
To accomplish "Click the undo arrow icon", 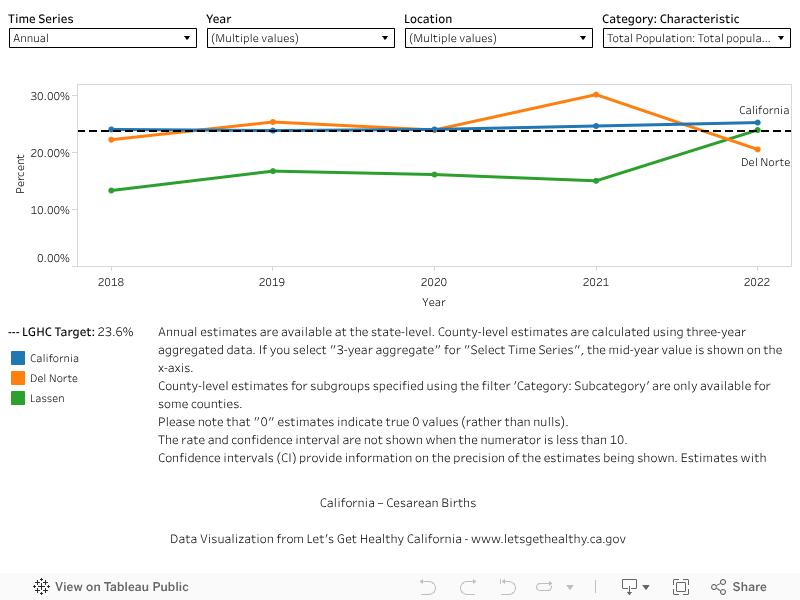I will click(428, 587).
